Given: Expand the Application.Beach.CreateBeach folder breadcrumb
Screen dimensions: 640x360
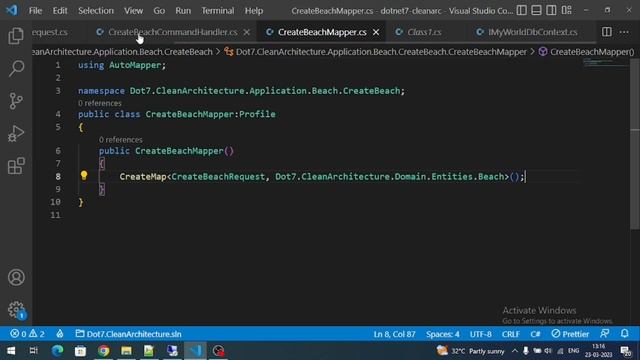Looking at the screenshot, I should tap(122, 52).
